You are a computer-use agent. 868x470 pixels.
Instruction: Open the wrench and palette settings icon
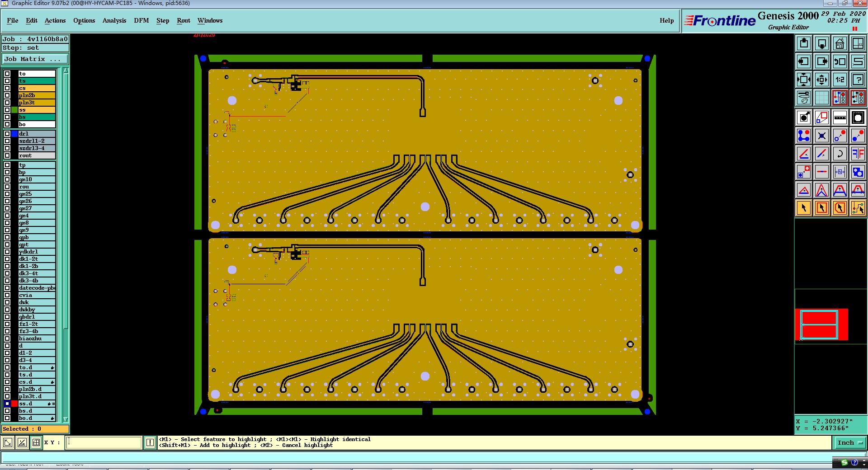[x=804, y=98]
